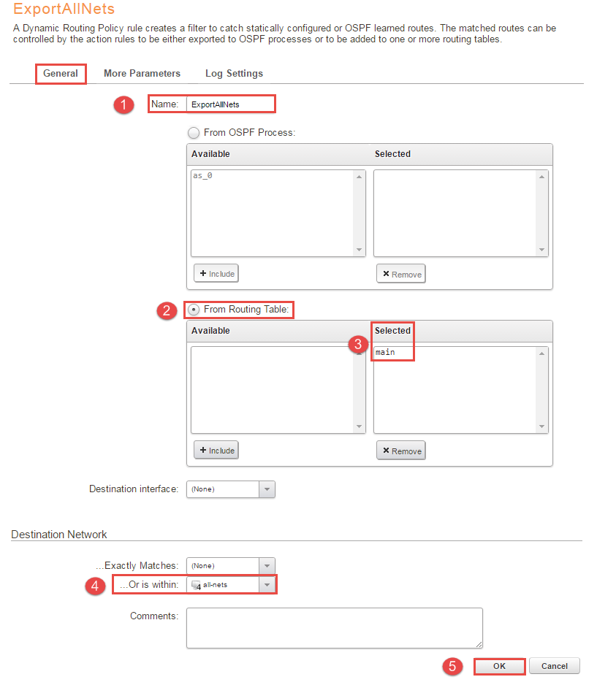The height and width of the screenshot is (685, 616).
Task: Select main in the Routing Table Selected list
Action: [385, 353]
